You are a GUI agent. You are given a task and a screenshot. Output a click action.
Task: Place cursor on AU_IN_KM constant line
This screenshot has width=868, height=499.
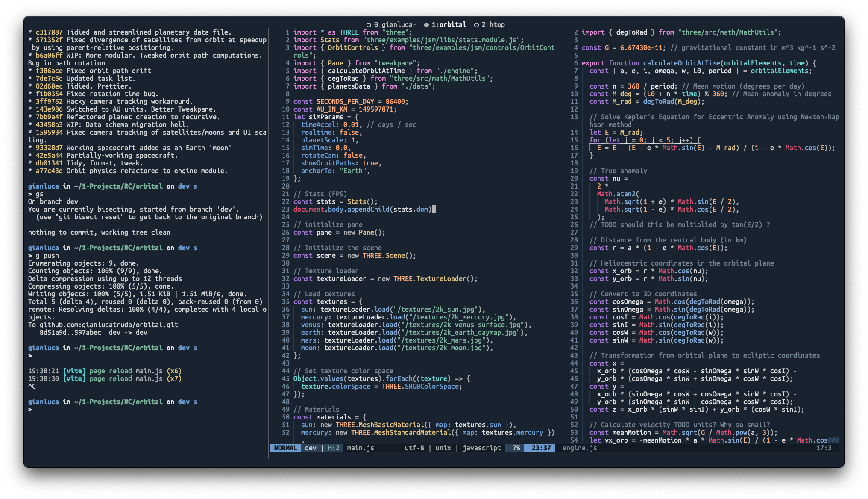point(345,109)
